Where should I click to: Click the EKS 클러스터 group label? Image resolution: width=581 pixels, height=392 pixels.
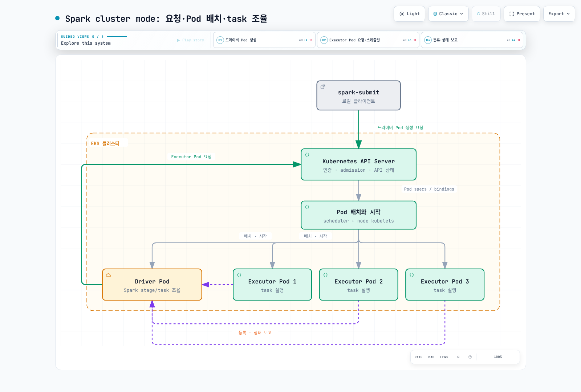(x=105, y=143)
